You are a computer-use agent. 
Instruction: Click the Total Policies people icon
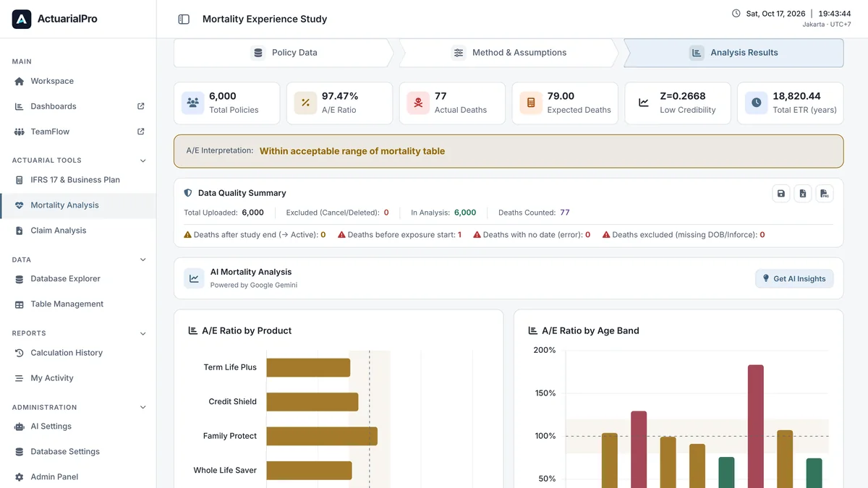pyautogui.click(x=192, y=103)
